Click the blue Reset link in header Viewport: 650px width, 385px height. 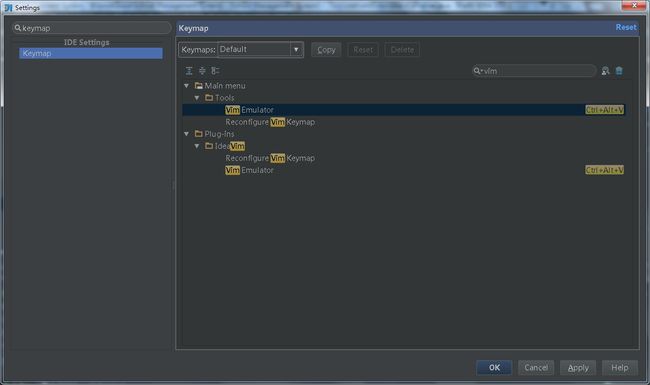626,27
